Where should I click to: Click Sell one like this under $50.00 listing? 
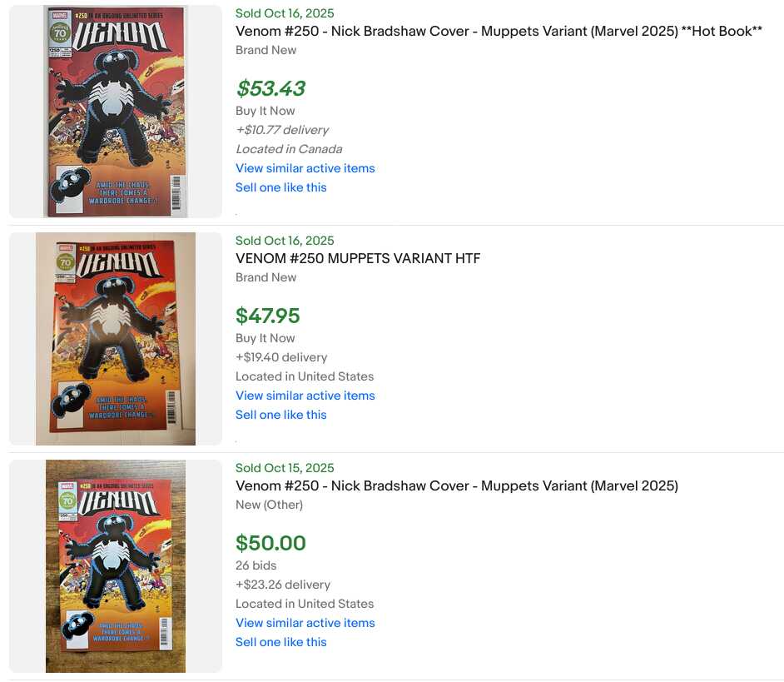[280, 642]
